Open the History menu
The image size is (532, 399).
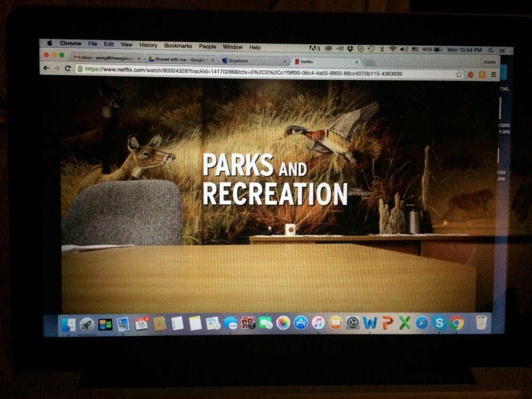tap(148, 45)
